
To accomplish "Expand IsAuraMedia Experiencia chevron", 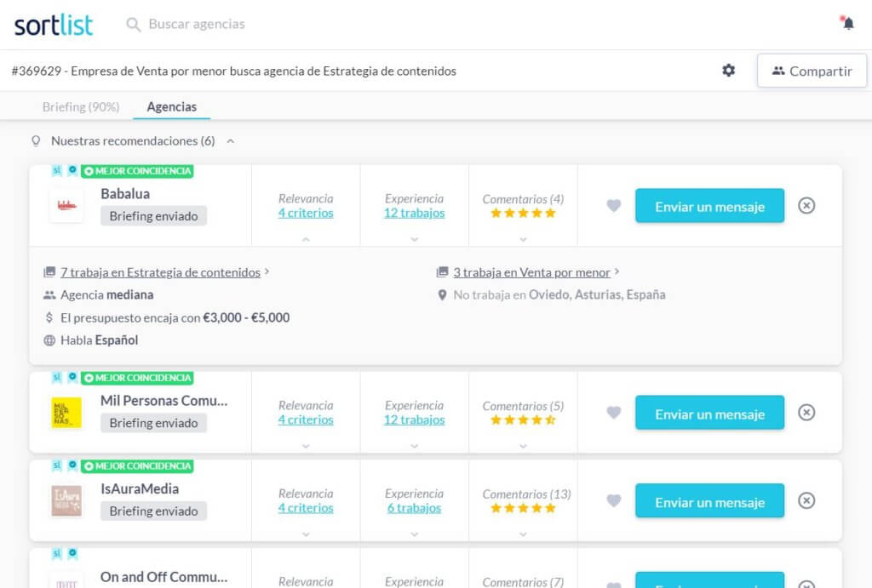I will 415,534.
